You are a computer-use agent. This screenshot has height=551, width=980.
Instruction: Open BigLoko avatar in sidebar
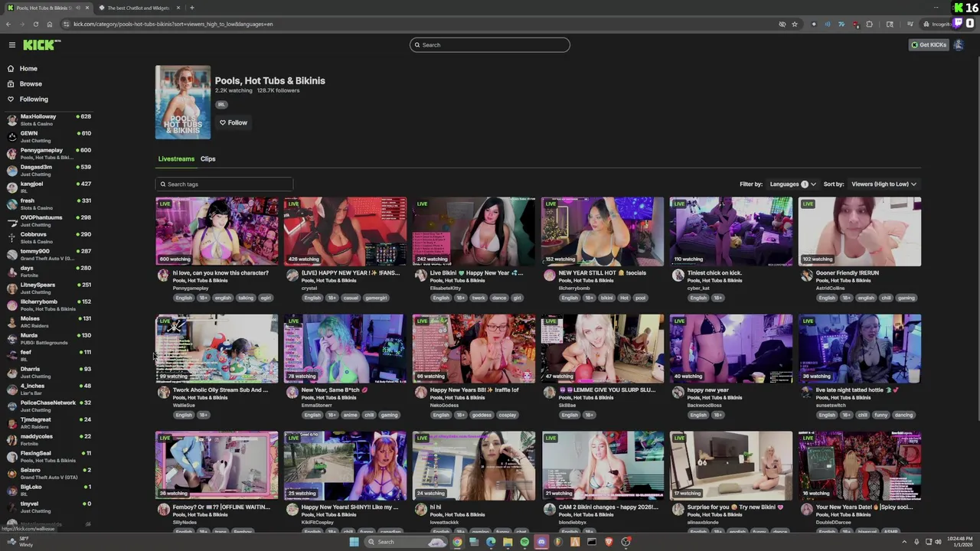click(x=11, y=491)
